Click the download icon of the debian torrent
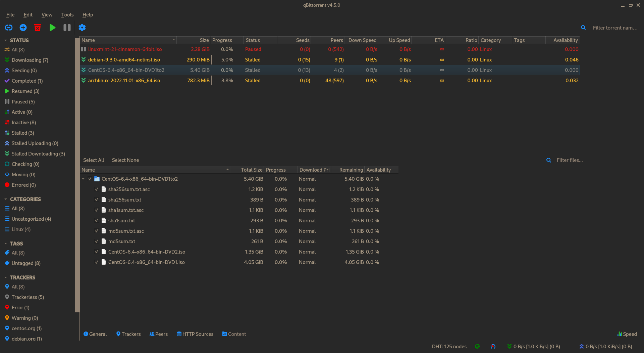 click(x=84, y=59)
